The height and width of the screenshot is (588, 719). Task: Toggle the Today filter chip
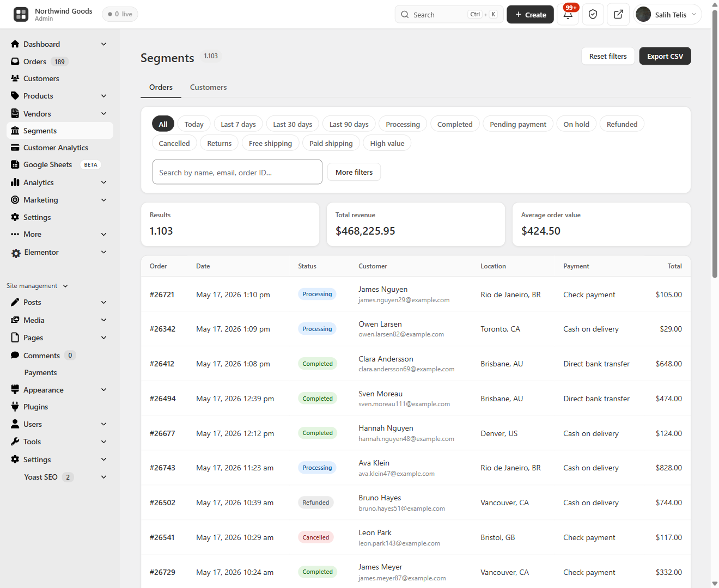coord(194,124)
